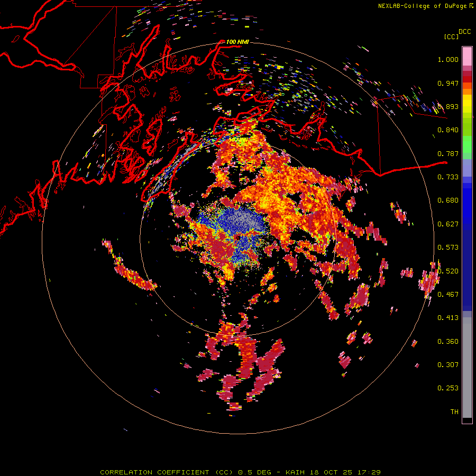Click the CORRELATION COEFFICIENT caption text
Viewport: 476px width, 476px height.
154,472
